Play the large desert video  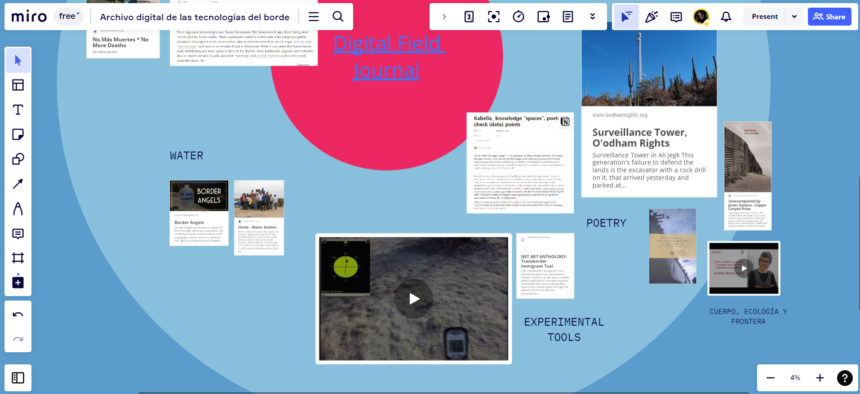(x=414, y=299)
